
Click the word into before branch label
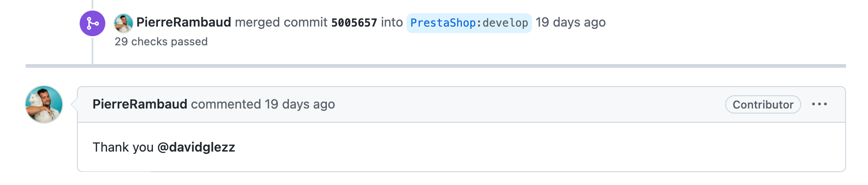click(392, 22)
